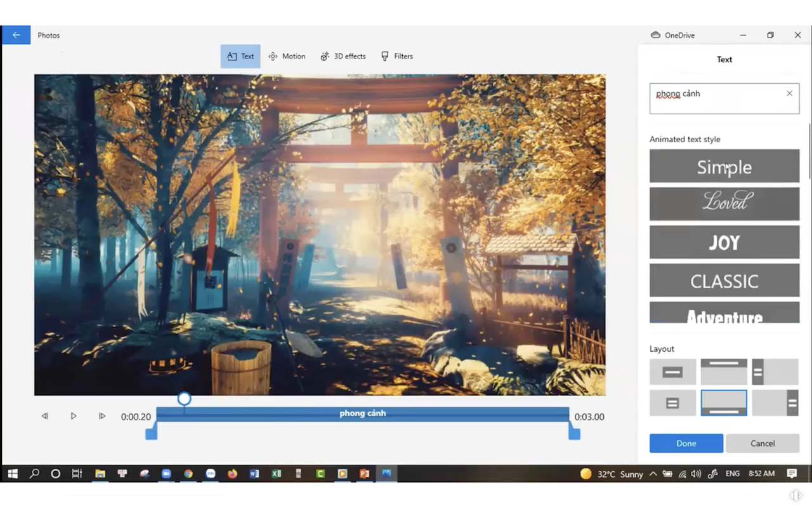Switch to the Filters tab
Screen dimensions: 812x508
pyautogui.click(x=396, y=56)
